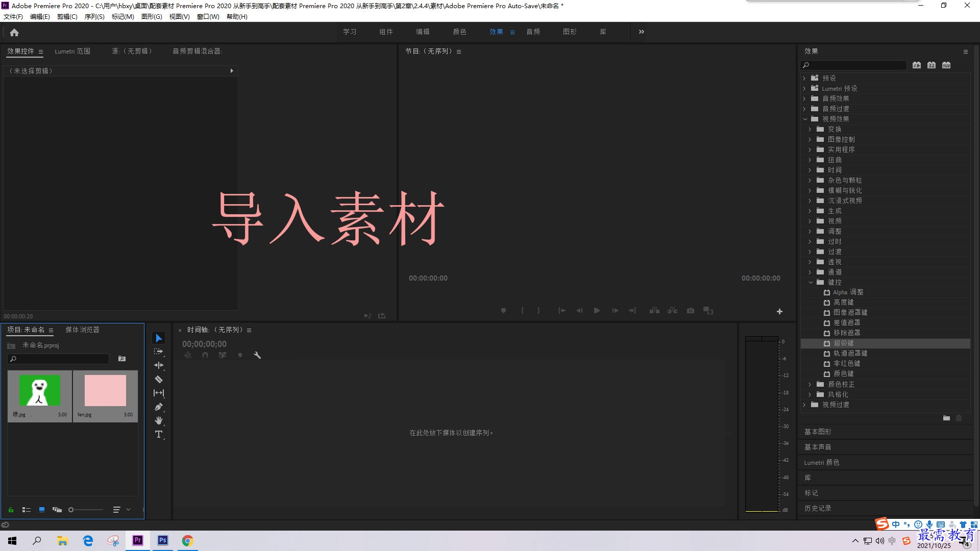
Task: Expand workspace overflow double-arrow
Action: [x=642, y=32]
